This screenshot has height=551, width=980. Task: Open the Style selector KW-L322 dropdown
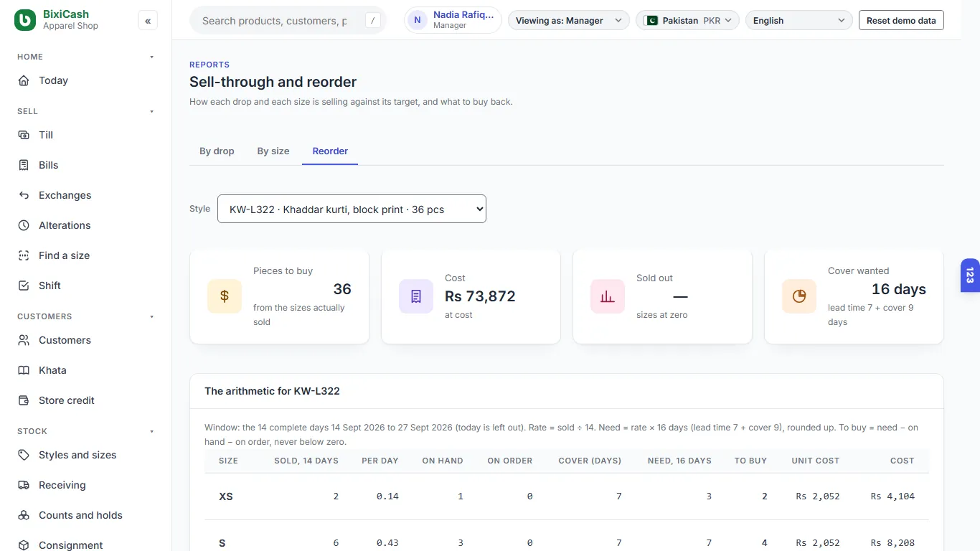point(352,209)
